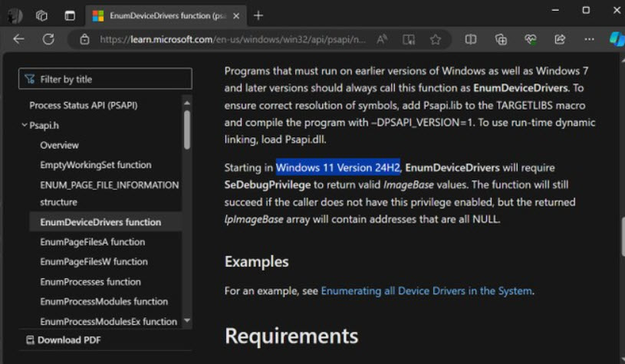This screenshot has height=364, width=625.
Task: Open EnumProcessModules function page
Action: [x=104, y=301]
